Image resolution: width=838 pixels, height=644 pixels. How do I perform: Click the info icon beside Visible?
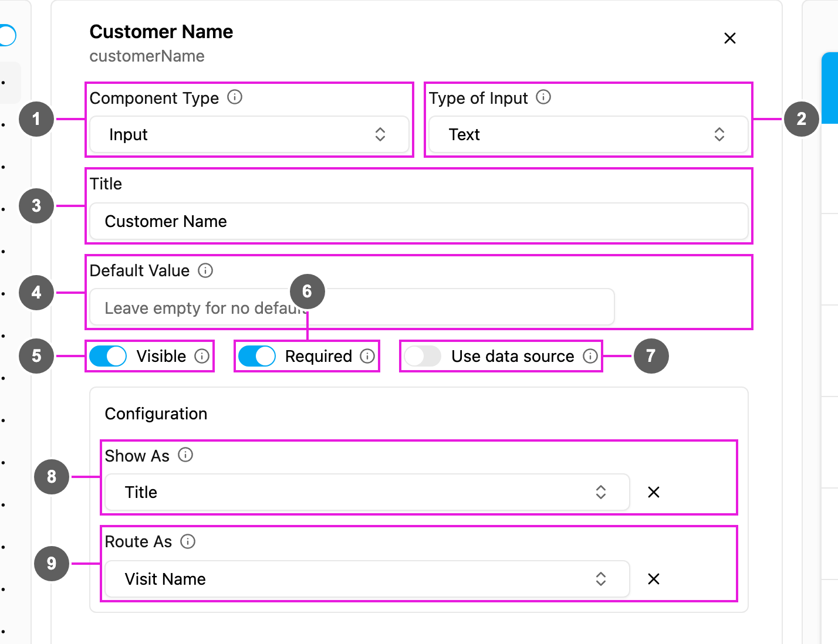click(202, 356)
